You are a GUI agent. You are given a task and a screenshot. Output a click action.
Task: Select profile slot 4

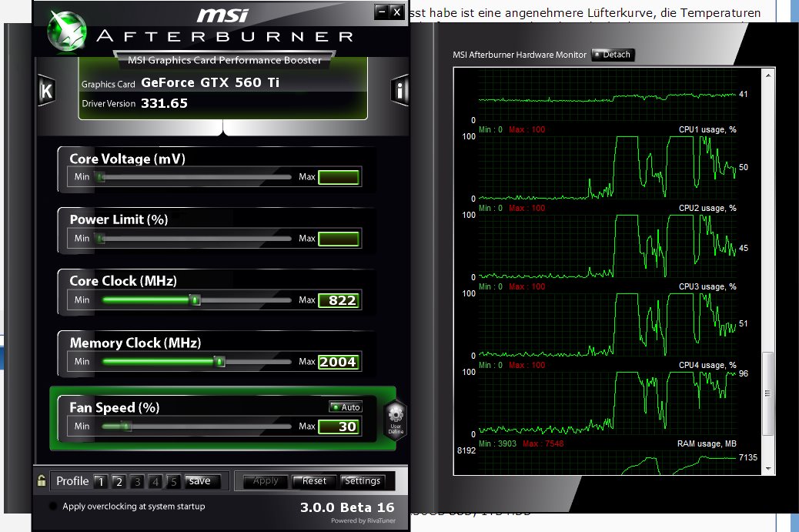pos(155,481)
